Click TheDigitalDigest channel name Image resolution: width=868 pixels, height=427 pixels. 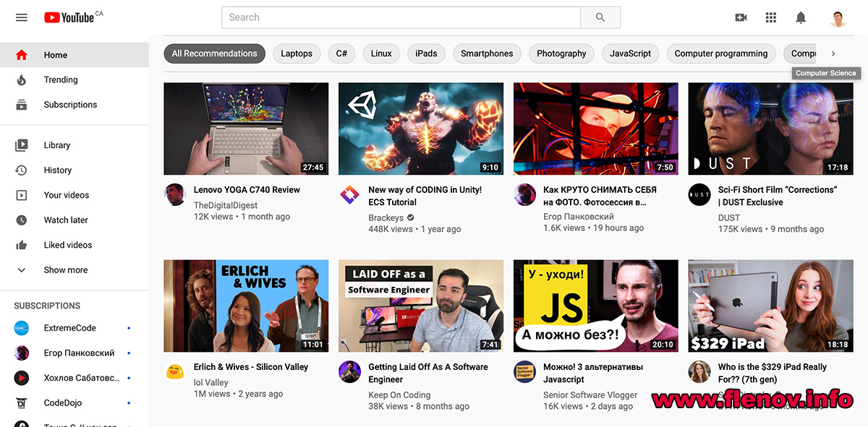226,205
